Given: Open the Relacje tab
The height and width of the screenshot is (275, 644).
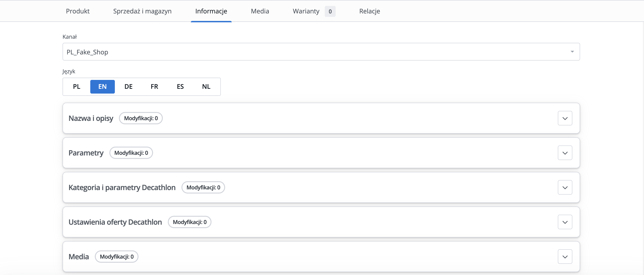Looking at the screenshot, I should [x=370, y=11].
